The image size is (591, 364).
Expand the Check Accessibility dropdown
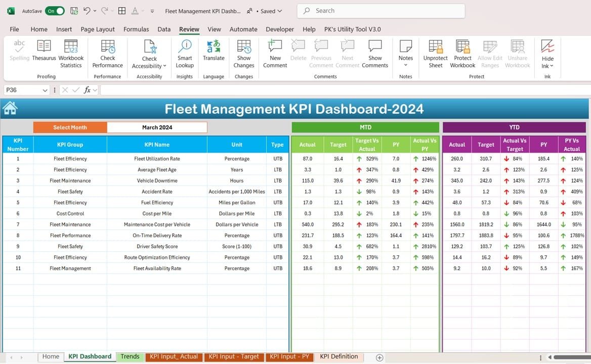click(x=164, y=66)
